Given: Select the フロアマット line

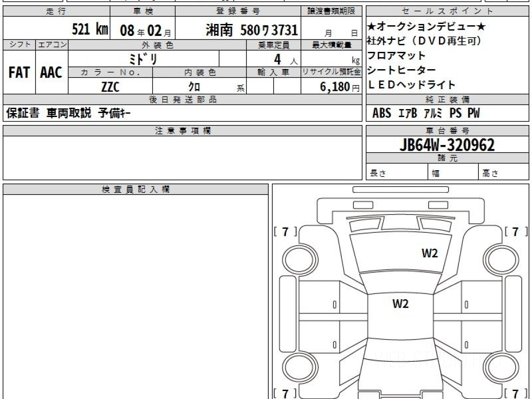Looking at the screenshot, I should click(x=396, y=55).
